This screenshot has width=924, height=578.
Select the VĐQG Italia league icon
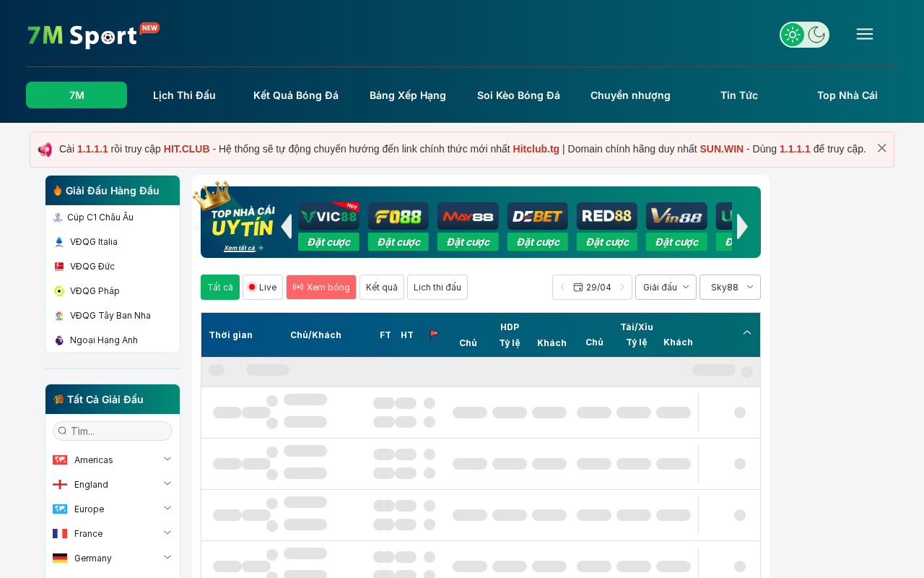coord(59,242)
